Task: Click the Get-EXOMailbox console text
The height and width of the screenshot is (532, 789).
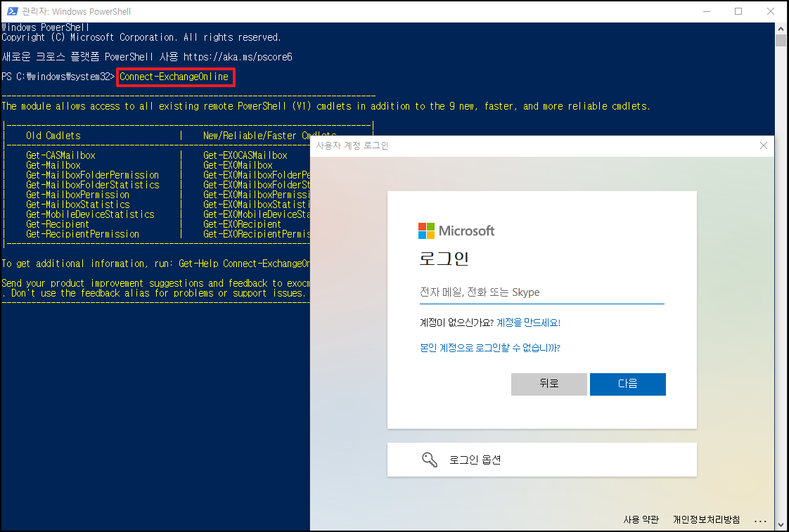Action: point(238,165)
